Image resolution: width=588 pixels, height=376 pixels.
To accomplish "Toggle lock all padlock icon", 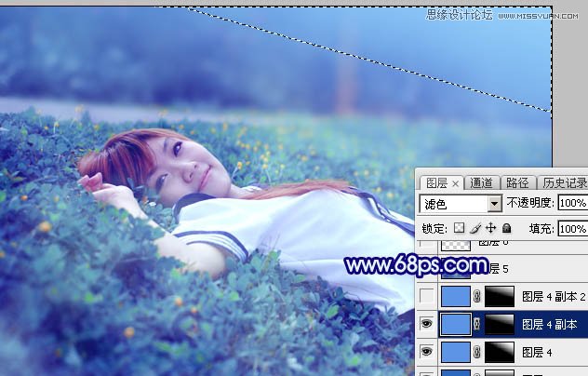I will click(x=507, y=228).
